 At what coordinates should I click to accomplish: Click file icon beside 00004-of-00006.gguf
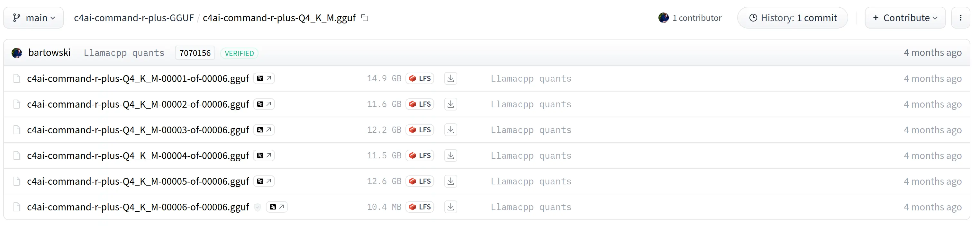17,155
